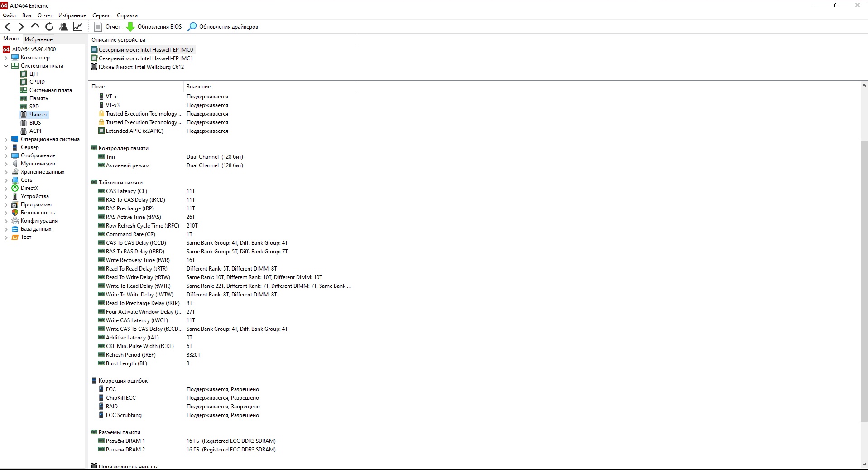Select Тест in the tree
The image size is (868, 470).
click(26, 237)
